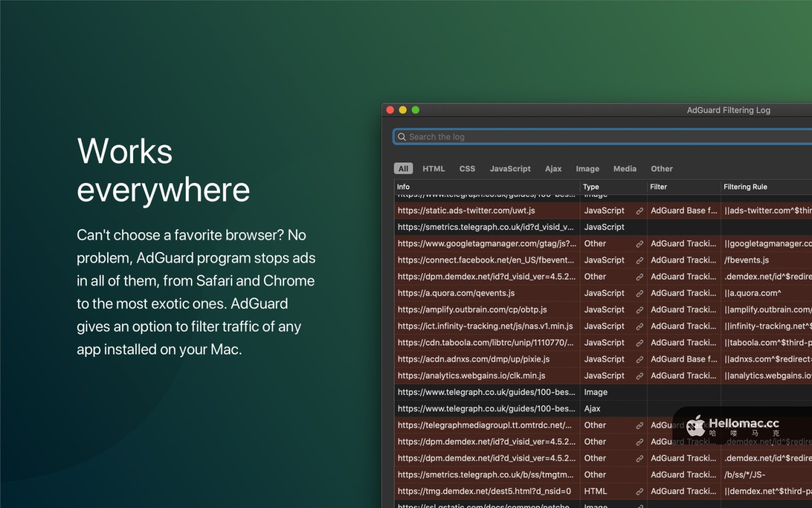Click 'AdGuard Base f...' filter in ads-twitter row
812x508 pixels.
tap(684, 211)
